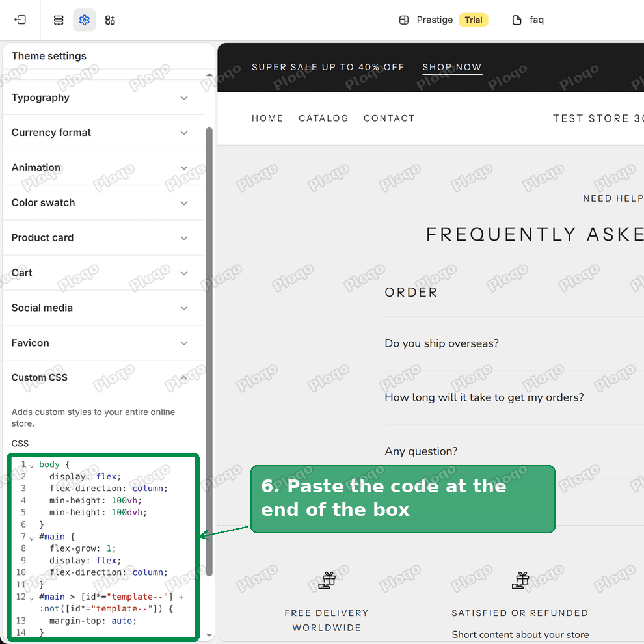Click the Free Delivery gift icon

coord(327,580)
